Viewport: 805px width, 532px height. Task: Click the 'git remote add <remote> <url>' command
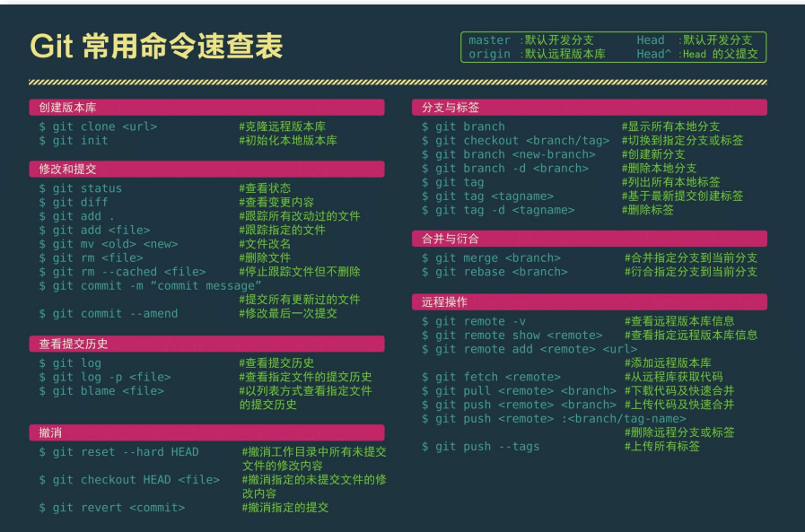point(529,349)
